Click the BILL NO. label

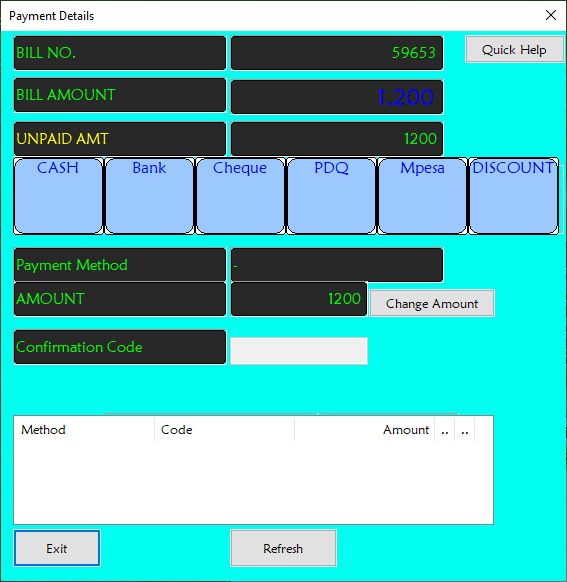[120, 53]
